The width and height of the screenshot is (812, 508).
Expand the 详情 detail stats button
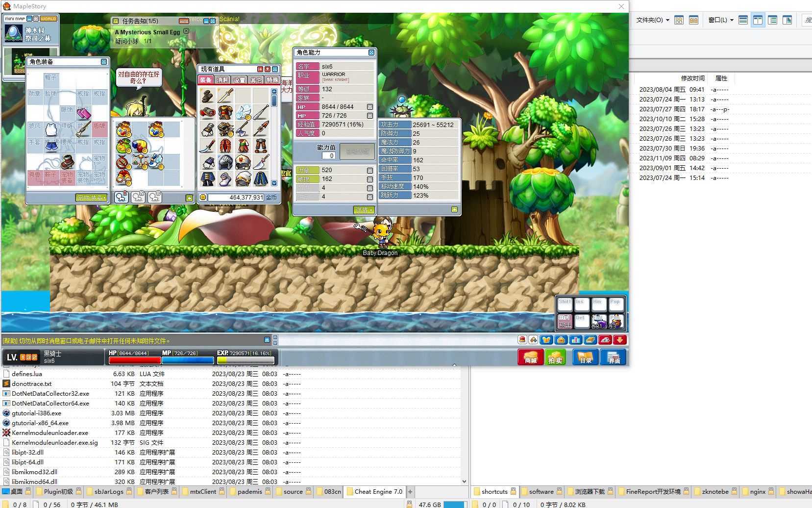pos(364,210)
